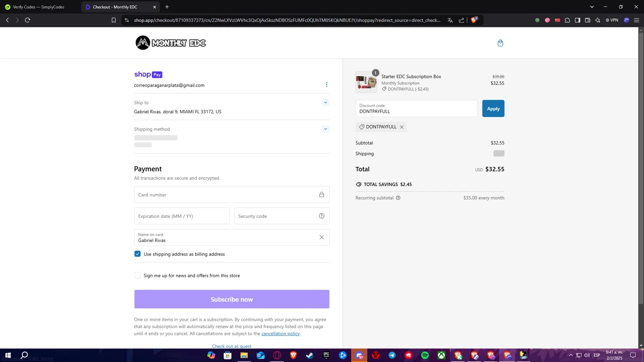This screenshot has width=644, height=362.
Task: Expand the Shipping method section
Action: (325, 129)
